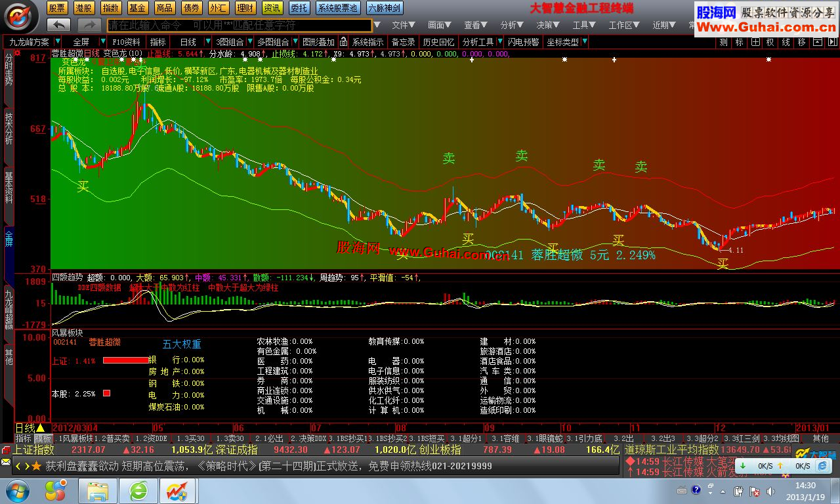
Task: Select the 权 adjustment icon at top right
Action: click(770, 42)
